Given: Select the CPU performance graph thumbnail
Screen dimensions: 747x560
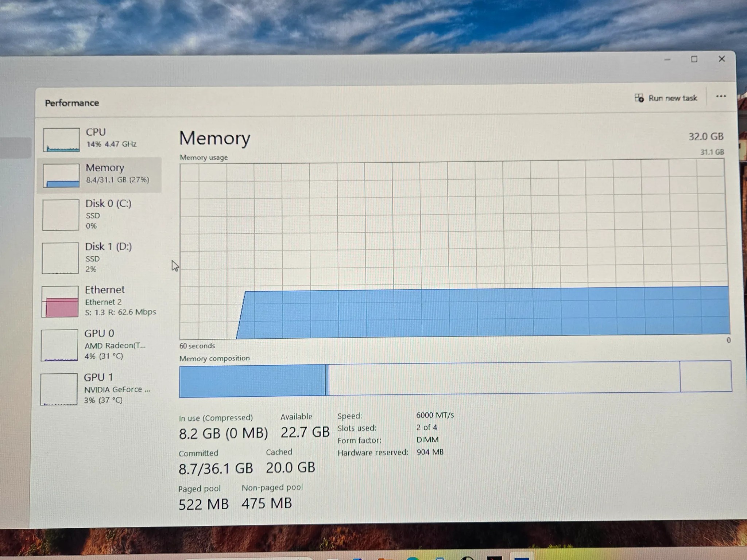Looking at the screenshot, I should [61, 140].
